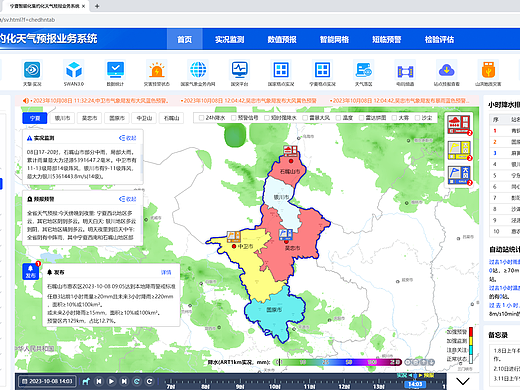
Task: Select the 吴忠市 region button
Action: tap(90, 118)
